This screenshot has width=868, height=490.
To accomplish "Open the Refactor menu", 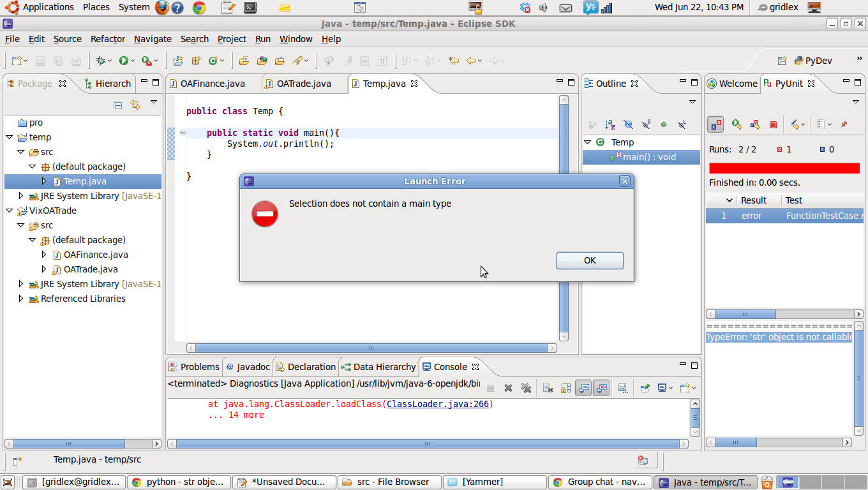I will 108,39.
